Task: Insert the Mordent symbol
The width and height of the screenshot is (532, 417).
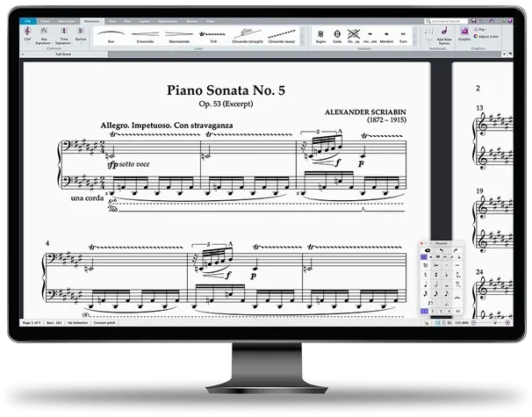Action: pos(386,36)
